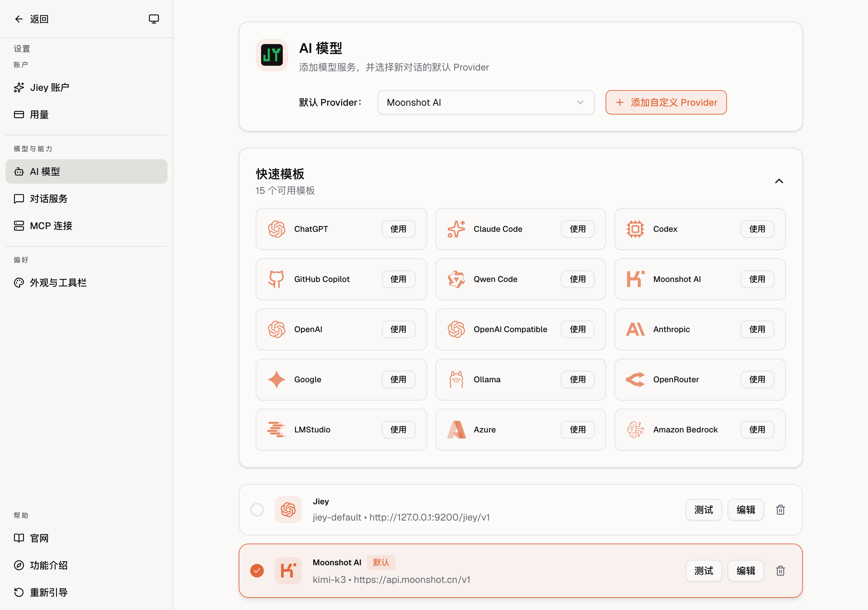Click the Qwen Code logo icon
868x610 pixels.
tap(456, 279)
